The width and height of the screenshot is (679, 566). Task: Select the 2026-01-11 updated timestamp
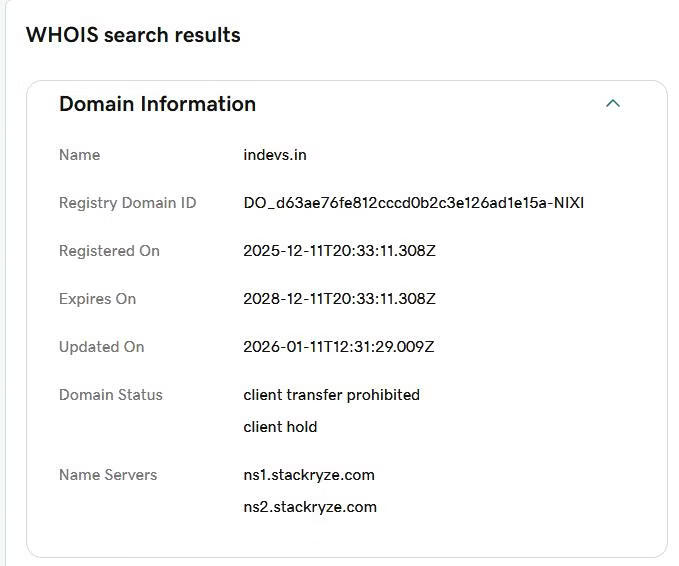[x=338, y=347]
